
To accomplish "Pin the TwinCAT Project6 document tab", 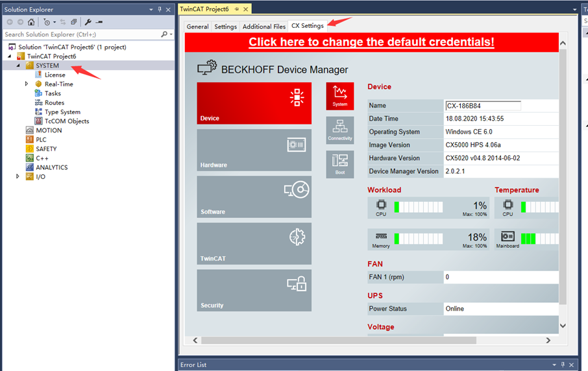I will click(237, 9).
